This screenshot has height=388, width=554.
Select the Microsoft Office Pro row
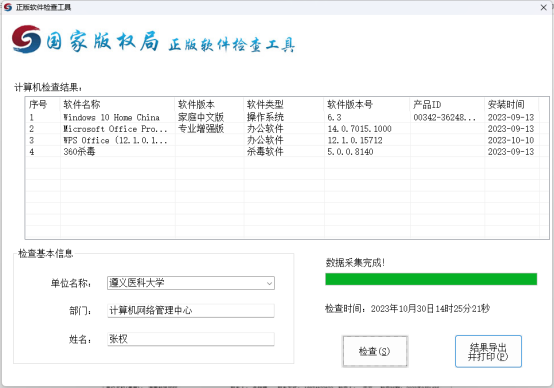[287, 129]
